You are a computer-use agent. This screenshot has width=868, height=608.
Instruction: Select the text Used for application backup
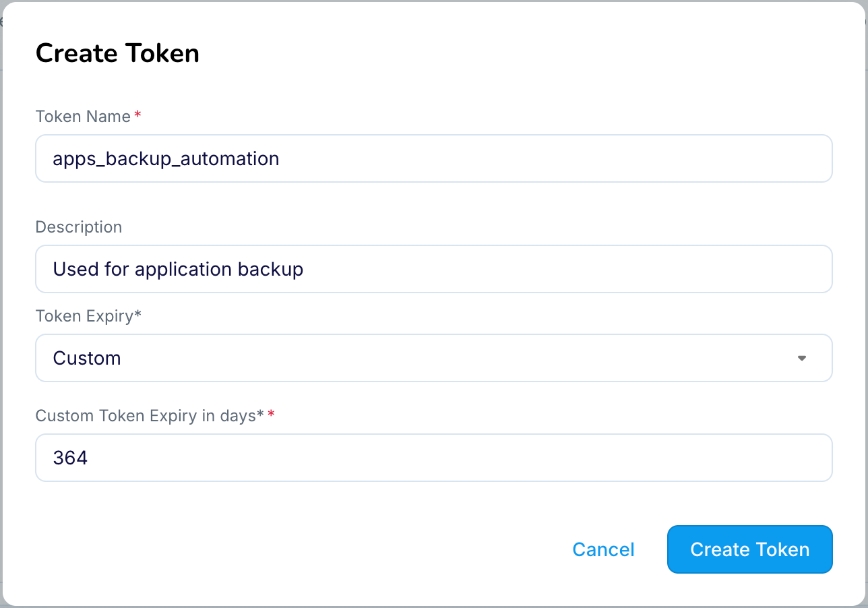[178, 269]
